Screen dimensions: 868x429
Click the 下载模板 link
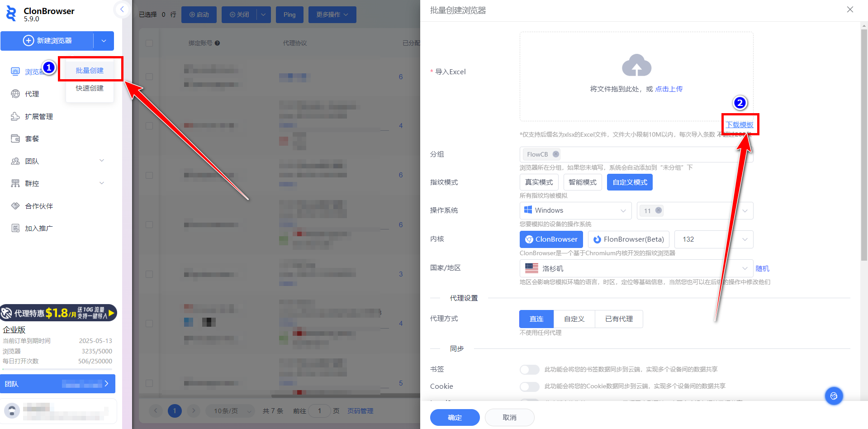coord(740,125)
